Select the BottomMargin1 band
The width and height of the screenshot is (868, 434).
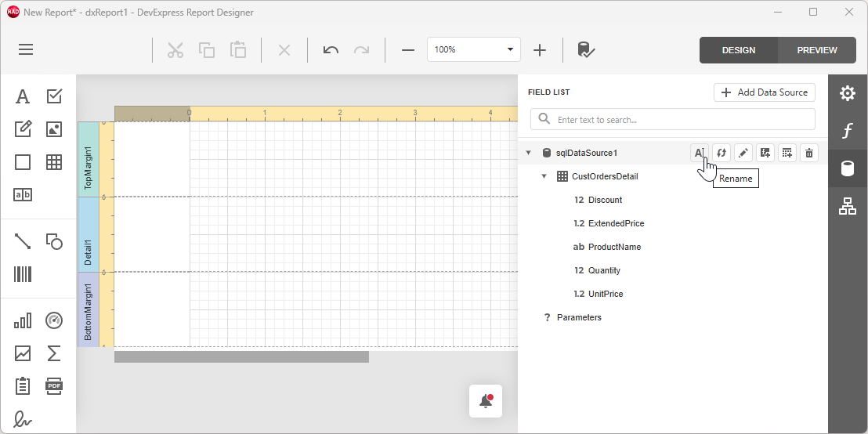coord(88,309)
